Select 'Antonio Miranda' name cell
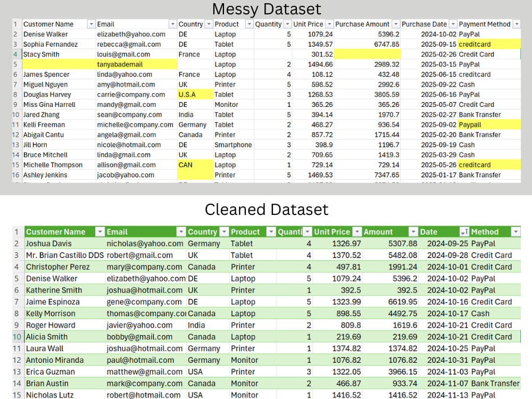 pos(64,360)
